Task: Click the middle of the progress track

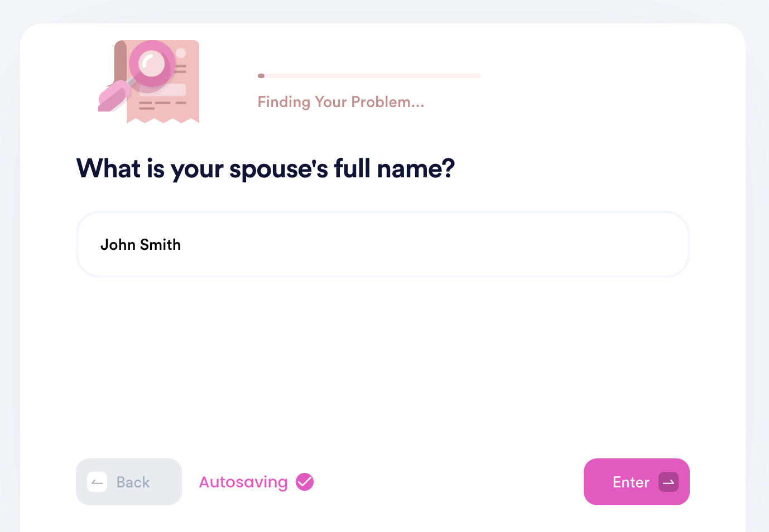Action: tap(369, 76)
